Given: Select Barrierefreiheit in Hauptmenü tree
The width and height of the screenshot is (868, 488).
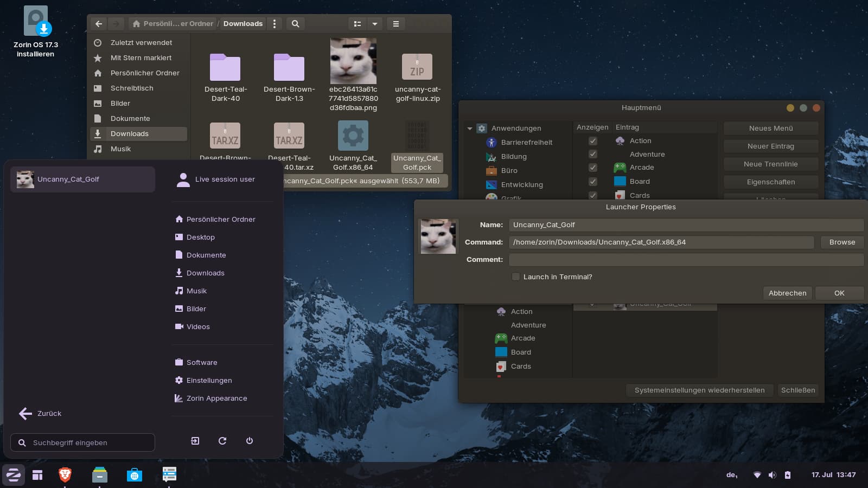Looking at the screenshot, I should (519, 143).
